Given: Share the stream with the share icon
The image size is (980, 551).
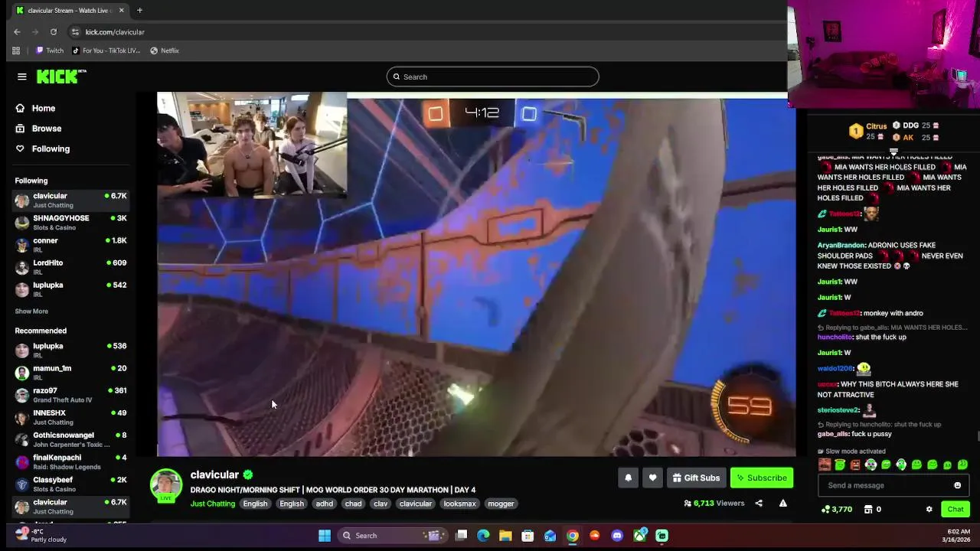Looking at the screenshot, I should (x=759, y=504).
